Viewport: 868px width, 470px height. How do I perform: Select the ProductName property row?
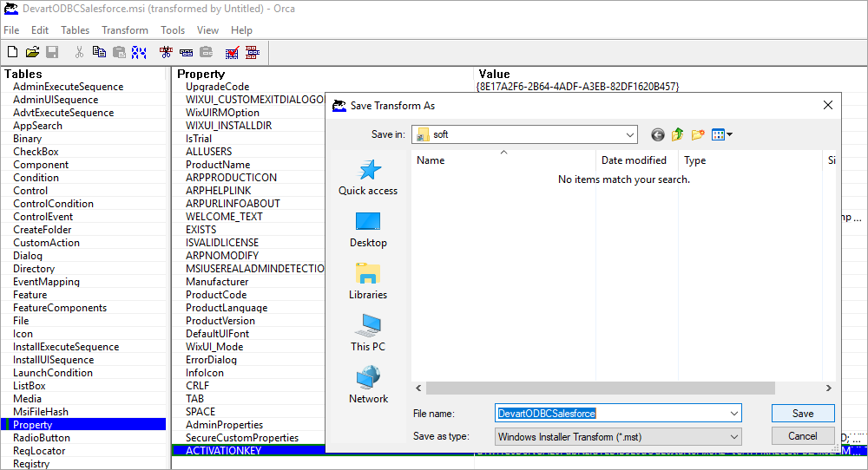tap(218, 165)
